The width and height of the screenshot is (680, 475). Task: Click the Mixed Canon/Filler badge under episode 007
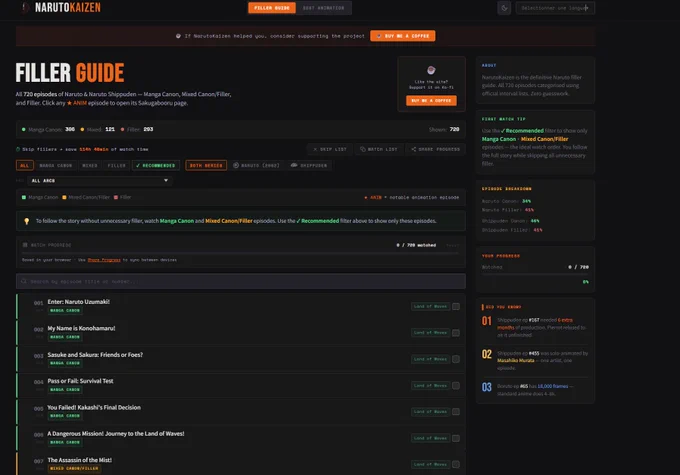(74, 468)
